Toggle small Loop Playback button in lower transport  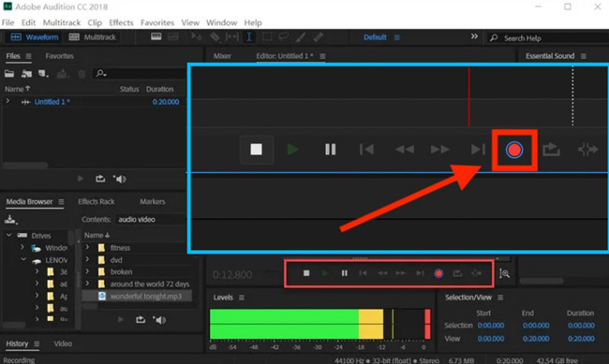pos(457,273)
